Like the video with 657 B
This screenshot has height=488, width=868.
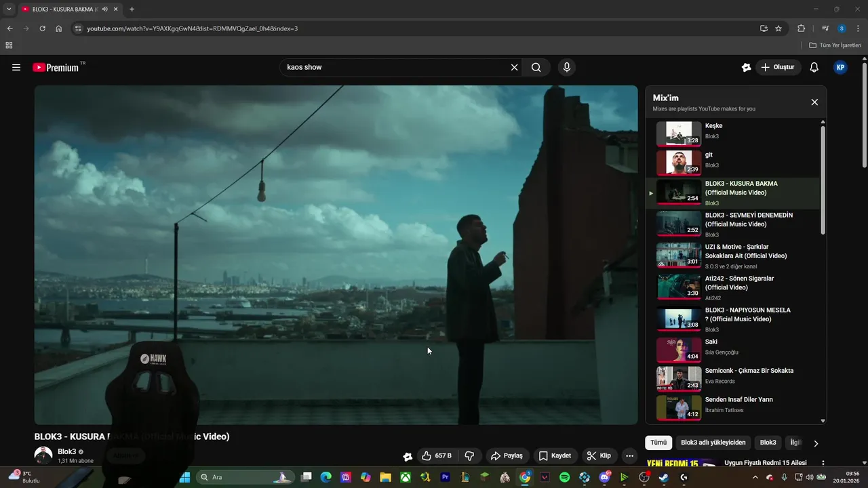click(x=437, y=456)
